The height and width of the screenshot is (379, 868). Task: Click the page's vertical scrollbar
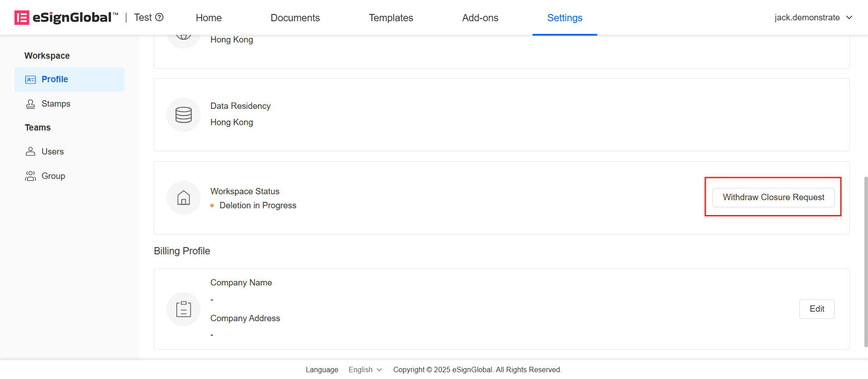tap(866, 261)
